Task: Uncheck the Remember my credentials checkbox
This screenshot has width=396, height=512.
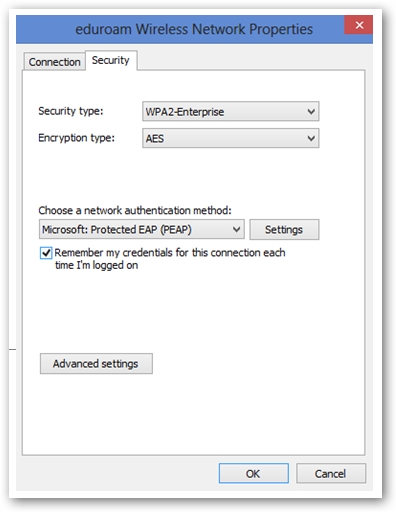Action: pos(46,253)
